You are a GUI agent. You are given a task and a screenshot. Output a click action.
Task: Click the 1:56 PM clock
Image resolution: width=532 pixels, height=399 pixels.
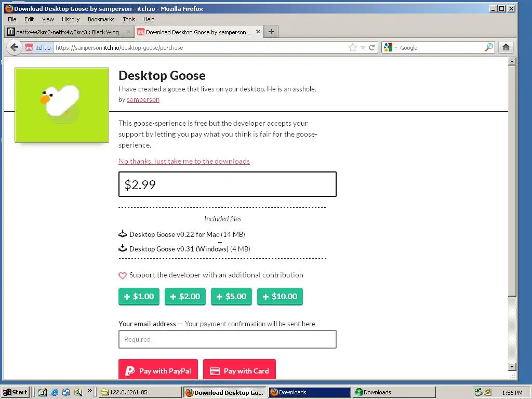(512, 393)
